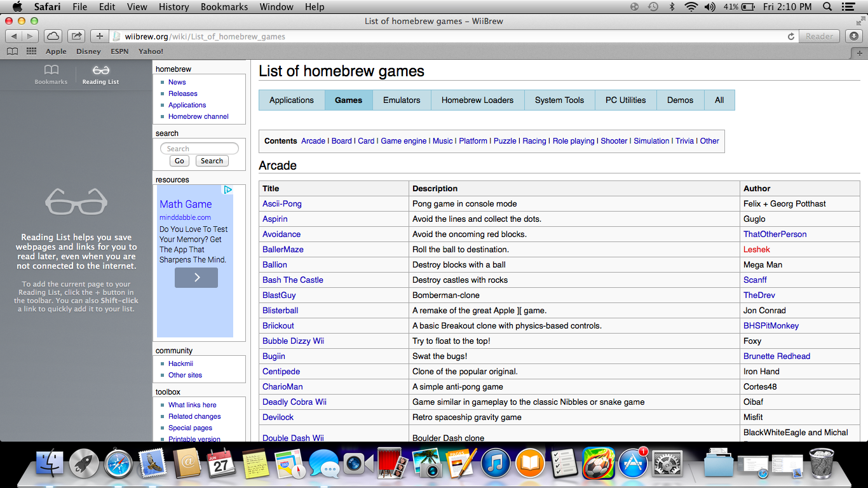The height and width of the screenshot is (488, 868).
Task: Open the ESPN bookmark in bookmarks bar
Action: point(119,51)
